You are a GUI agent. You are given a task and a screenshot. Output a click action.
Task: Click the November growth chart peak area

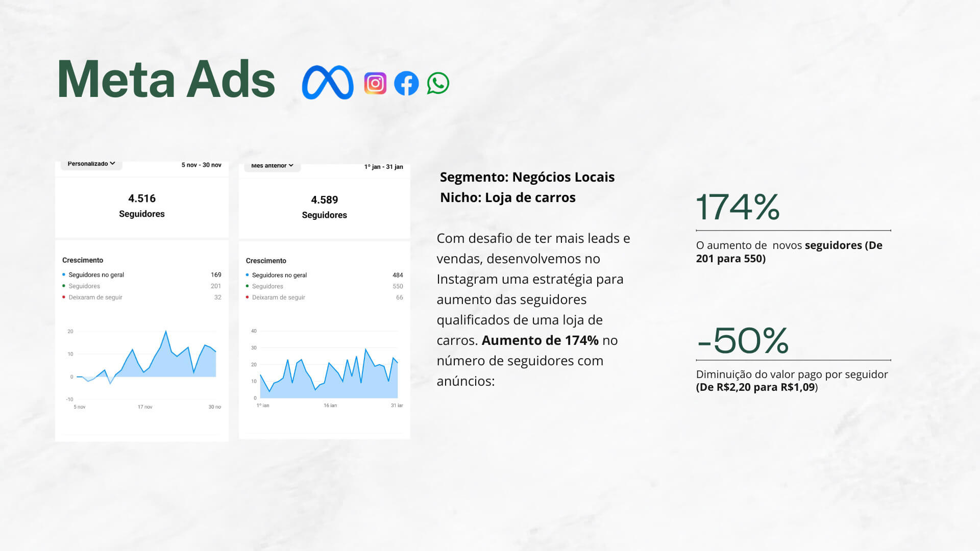coord(165,339)
